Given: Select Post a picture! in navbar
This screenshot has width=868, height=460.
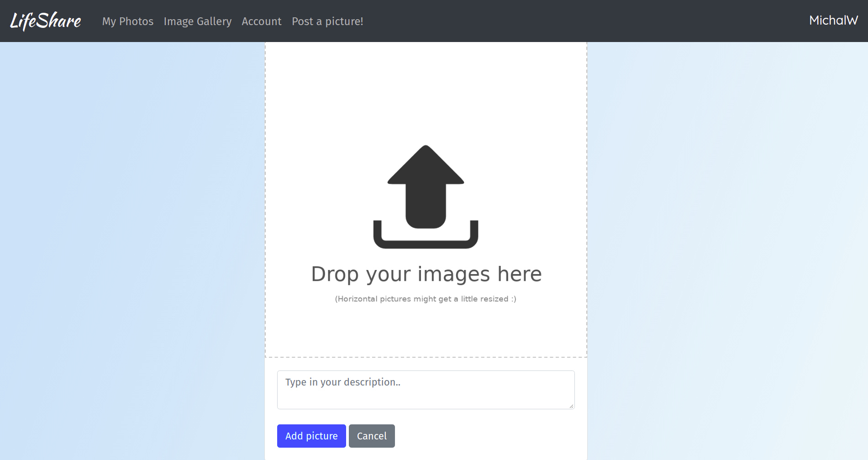Looking at the screenshot, I should click(327, 21).
